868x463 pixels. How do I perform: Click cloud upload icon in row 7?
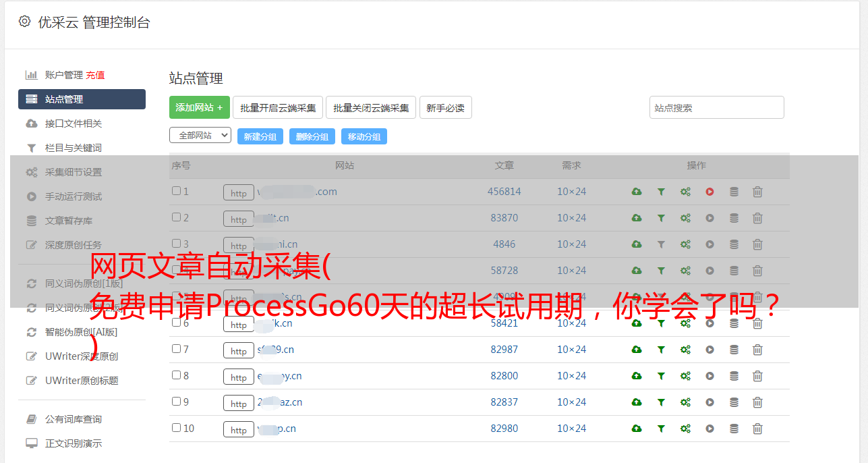pos(637,350)
